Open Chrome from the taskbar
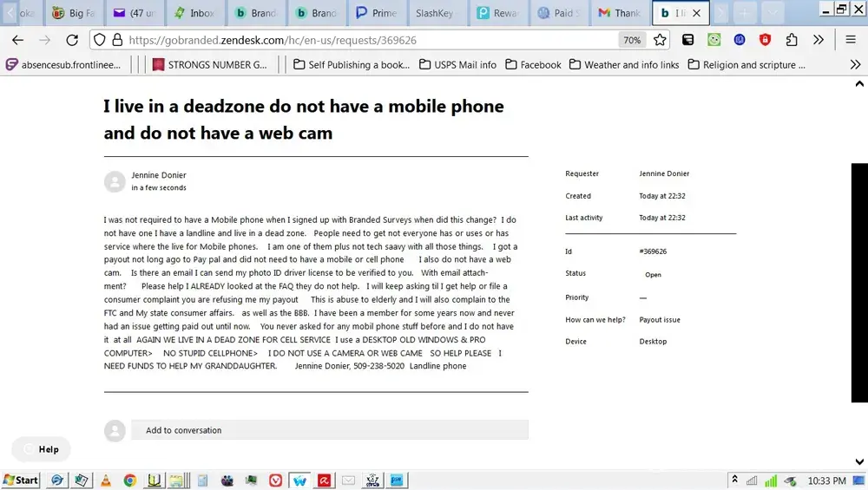Image resolution: width=868 pixels, height=490 pixels. tap(129, 480)
